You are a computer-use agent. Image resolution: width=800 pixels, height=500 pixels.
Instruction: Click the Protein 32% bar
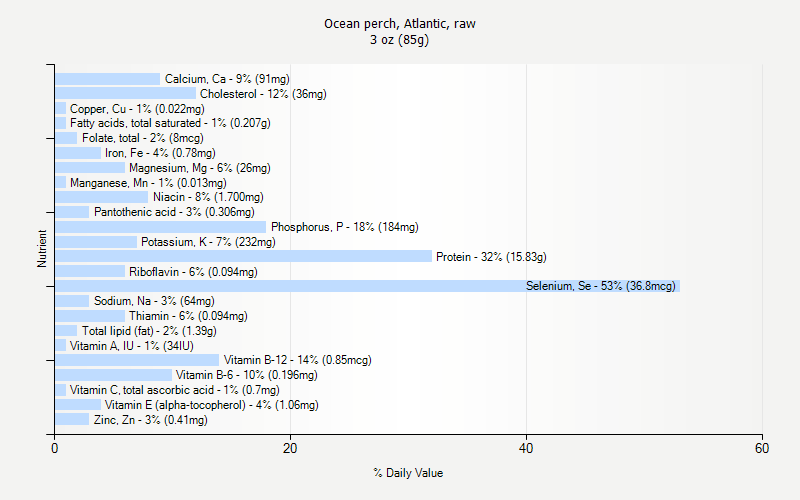tap(243, 256)
